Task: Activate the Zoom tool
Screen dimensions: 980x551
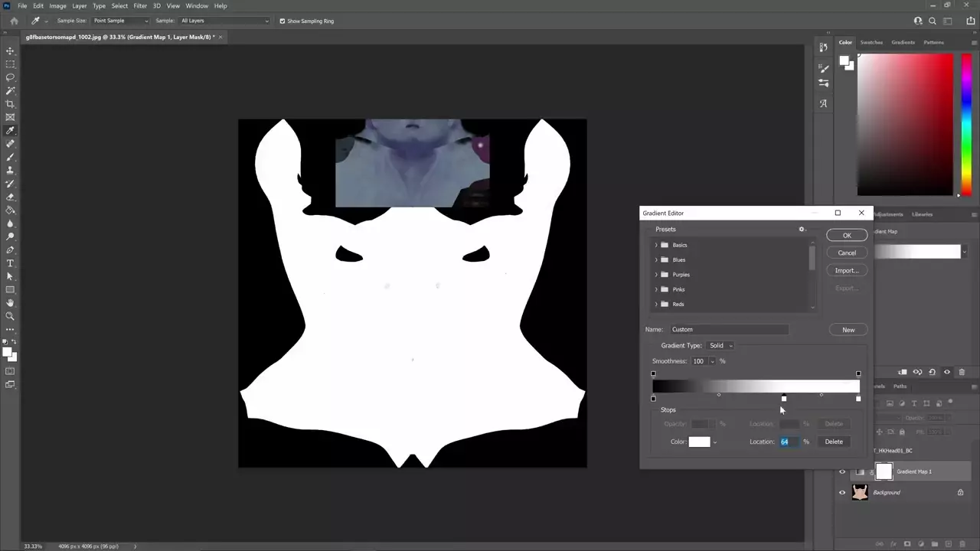Action: [10, 316]
